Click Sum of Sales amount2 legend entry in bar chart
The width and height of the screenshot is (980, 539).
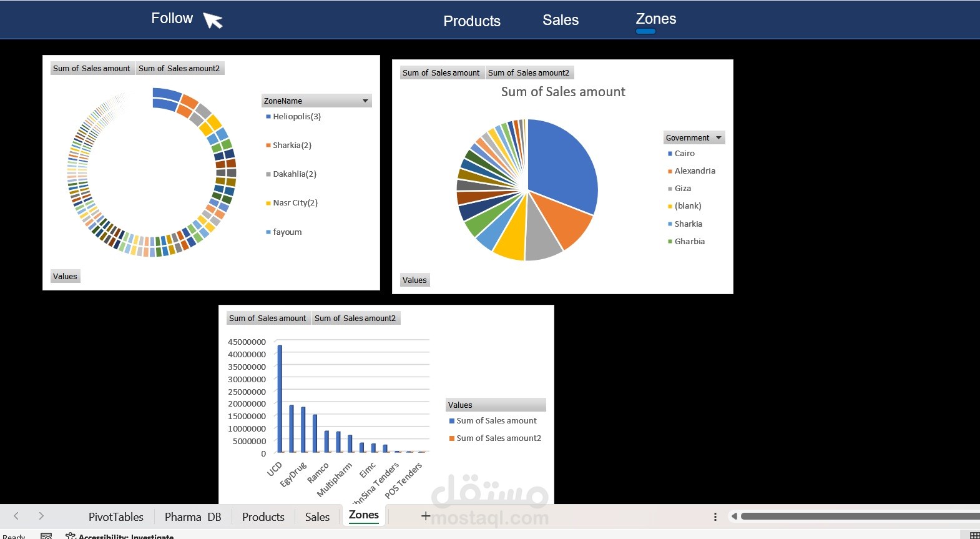[x=495, y=438]
